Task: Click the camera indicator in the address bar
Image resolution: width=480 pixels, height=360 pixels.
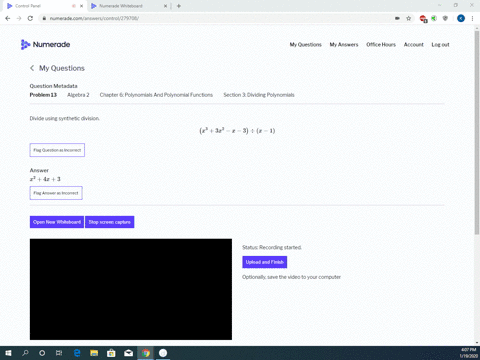Action: pos(397,18)
